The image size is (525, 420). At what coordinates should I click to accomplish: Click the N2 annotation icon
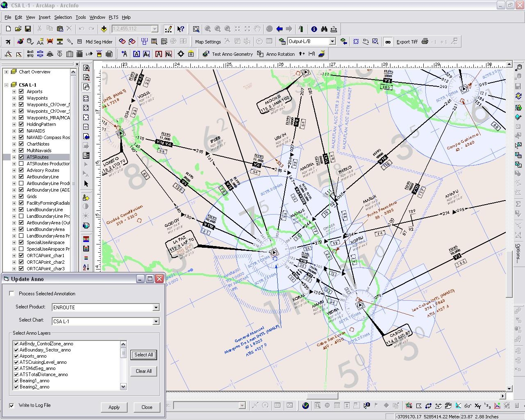tap(168, 54)
